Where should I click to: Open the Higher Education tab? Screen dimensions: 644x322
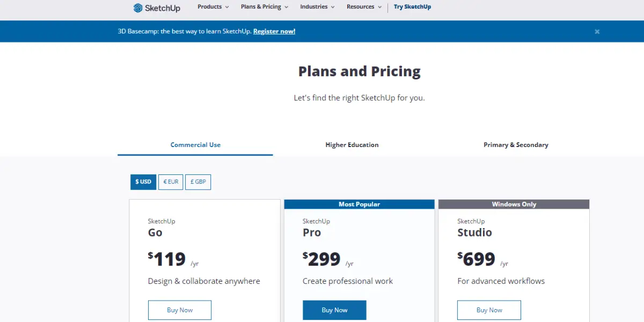pyautogui.click(x=352, y=145)
